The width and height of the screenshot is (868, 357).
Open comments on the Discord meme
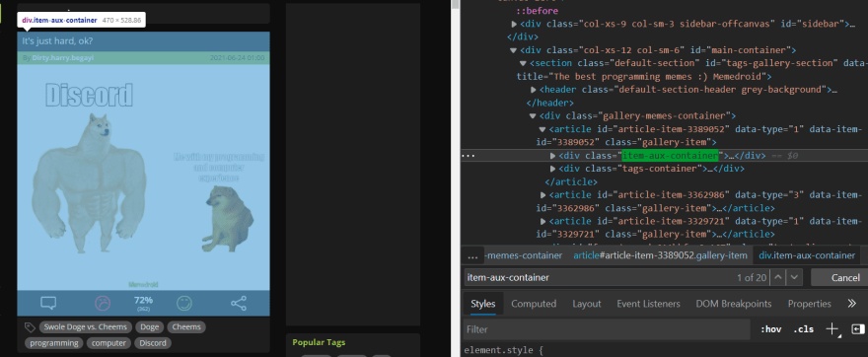pyautogui.click(x=48, y=303)
